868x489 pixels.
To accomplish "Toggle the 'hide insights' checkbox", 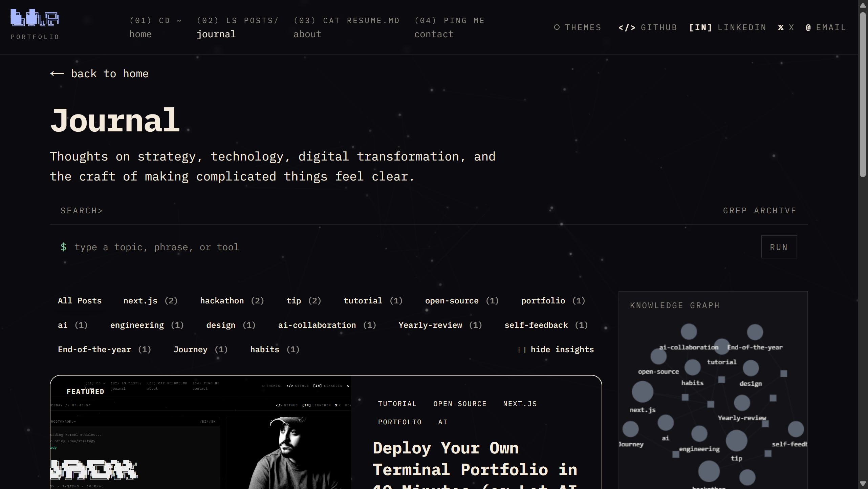I will [x=522, y=350].
